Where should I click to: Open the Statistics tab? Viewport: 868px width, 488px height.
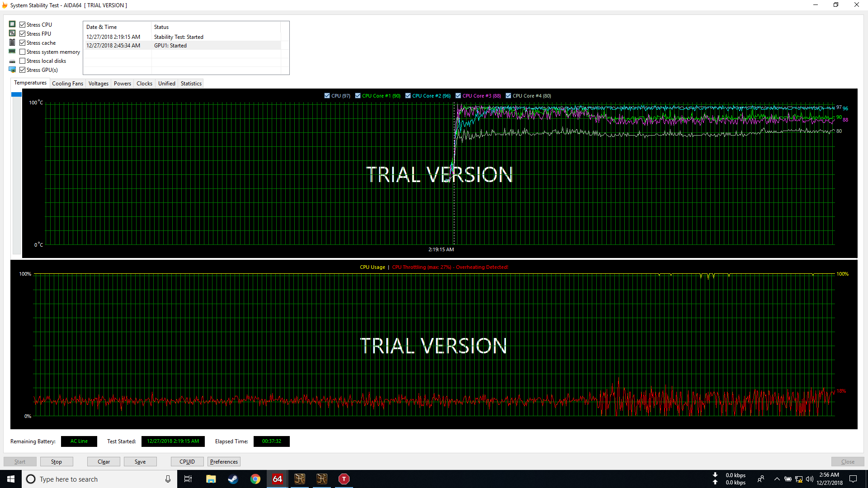point(191,84)
